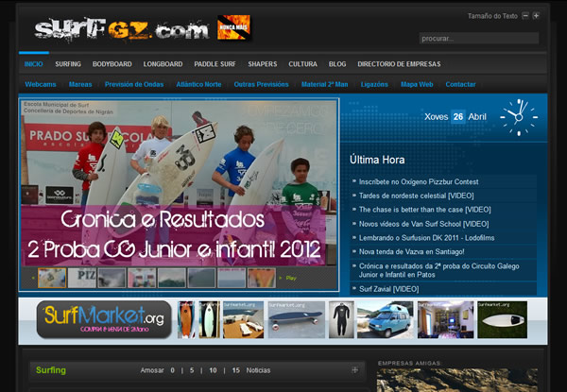Screen dimensions: 567x392
Task: Show 15 Surfing news items
Action: [235, 370]
